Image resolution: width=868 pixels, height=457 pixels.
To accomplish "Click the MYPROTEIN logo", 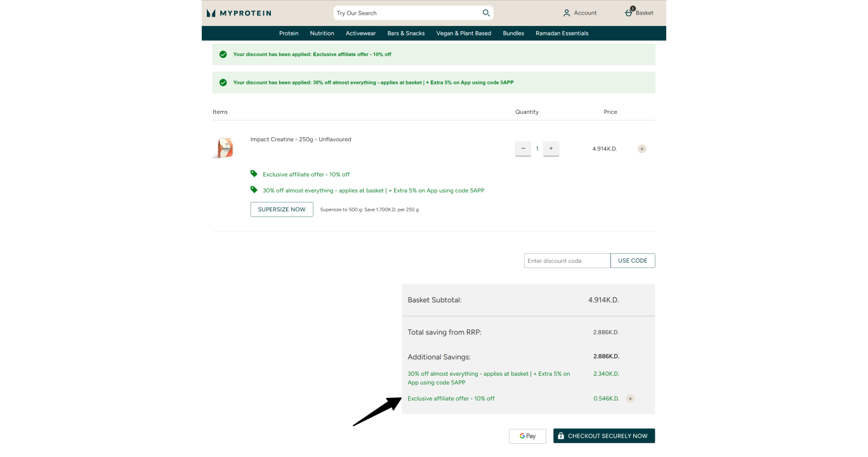I will 239,13.
